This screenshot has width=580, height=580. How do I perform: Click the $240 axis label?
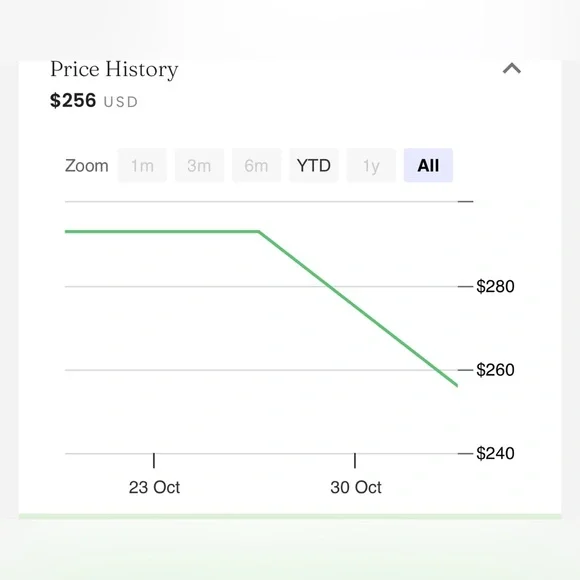(495, 453)
